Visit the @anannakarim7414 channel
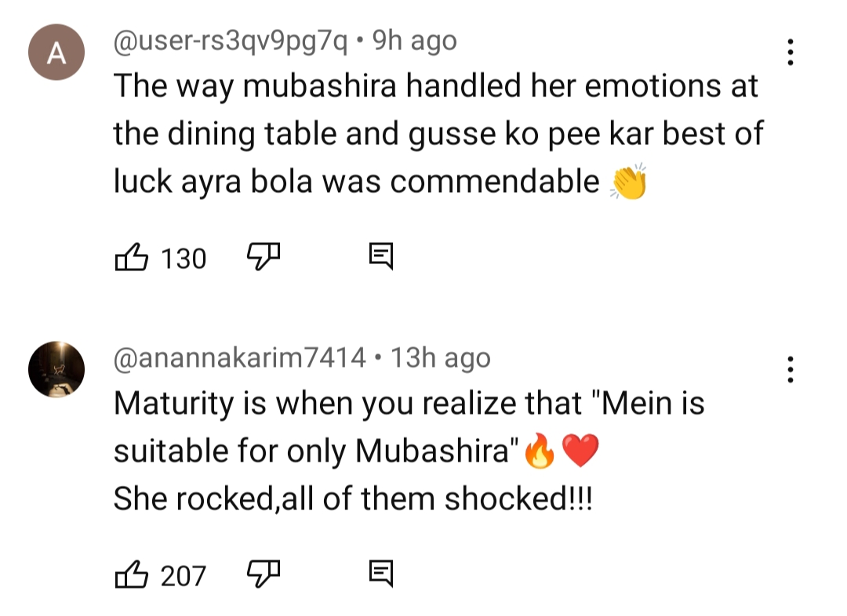Viewport: 847px width, 616px height. pos(239,359)
